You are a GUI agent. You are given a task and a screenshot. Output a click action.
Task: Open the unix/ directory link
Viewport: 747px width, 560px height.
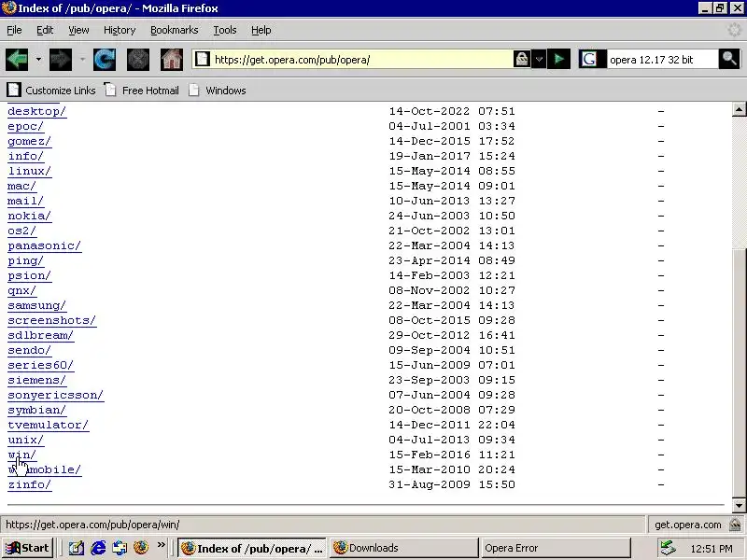26,440
